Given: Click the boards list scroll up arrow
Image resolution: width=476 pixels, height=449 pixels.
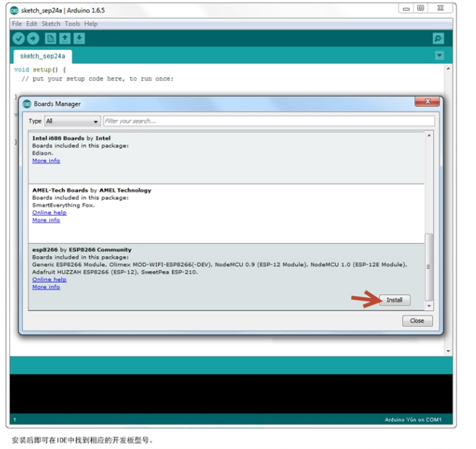Looking at the screenshot, I should click(429, 136).
